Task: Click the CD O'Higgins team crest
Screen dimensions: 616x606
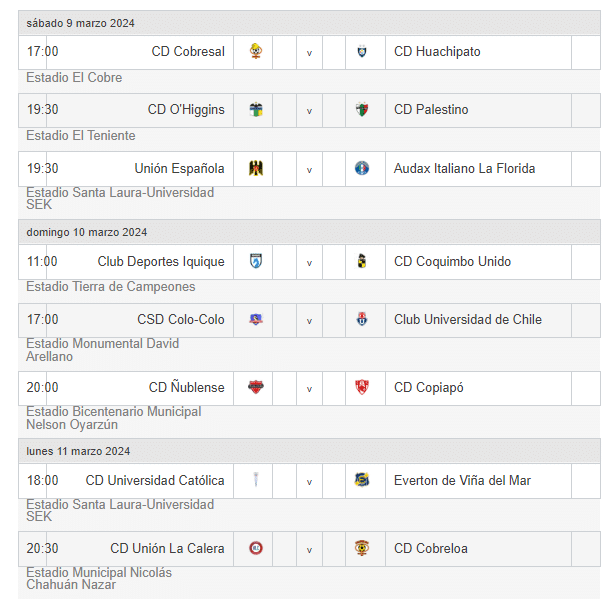Action: 256,110
